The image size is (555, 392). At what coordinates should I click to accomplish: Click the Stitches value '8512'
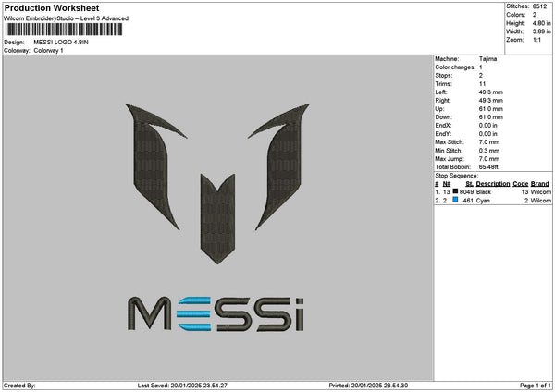click(x=540, y=6)
